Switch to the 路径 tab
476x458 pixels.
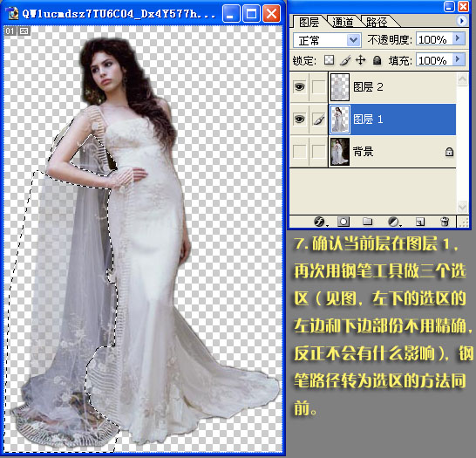(377, 22)
